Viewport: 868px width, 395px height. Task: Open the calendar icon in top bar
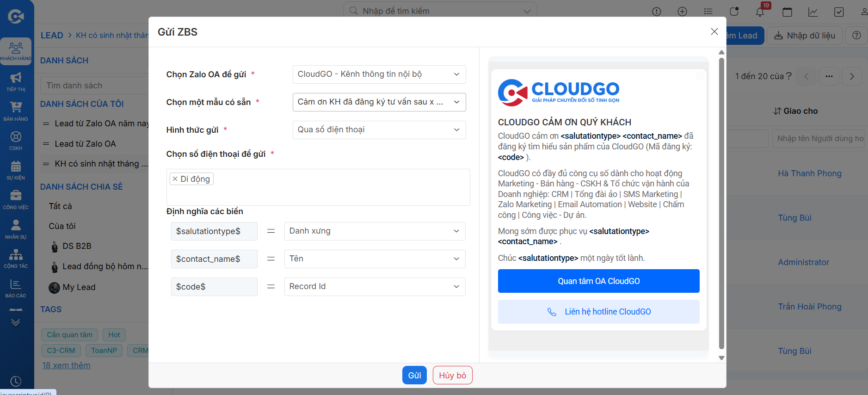point(787,12)
